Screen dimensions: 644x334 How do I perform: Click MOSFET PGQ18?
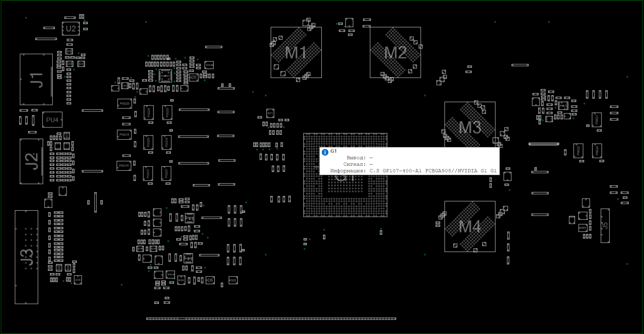tap(124, 135)
